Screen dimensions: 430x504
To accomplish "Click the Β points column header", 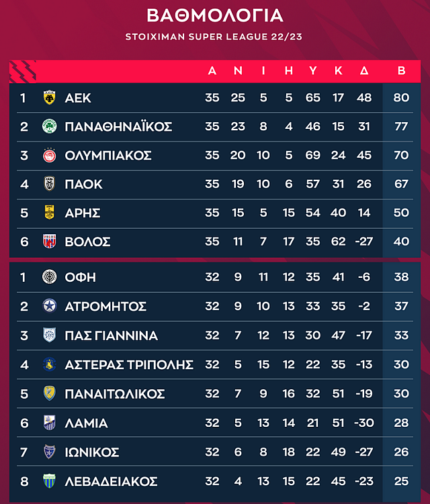I will pos(401,71).
